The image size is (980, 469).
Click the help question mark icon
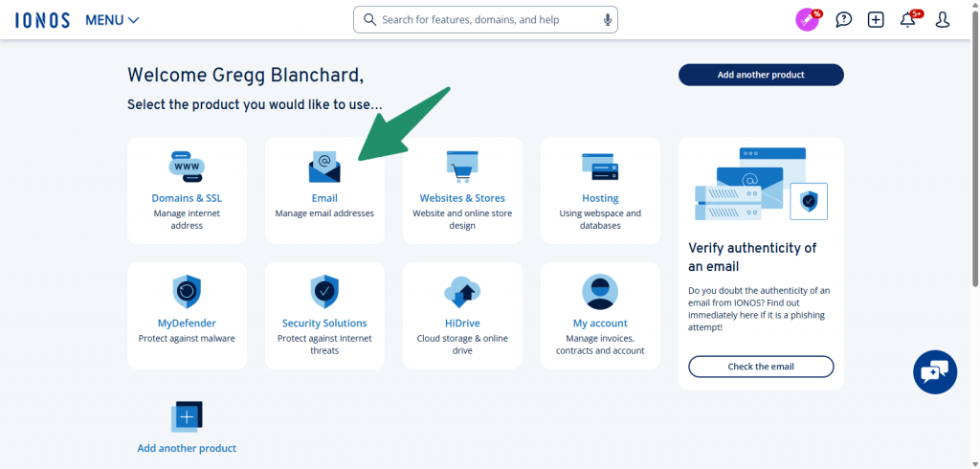[x=843, y=20]
